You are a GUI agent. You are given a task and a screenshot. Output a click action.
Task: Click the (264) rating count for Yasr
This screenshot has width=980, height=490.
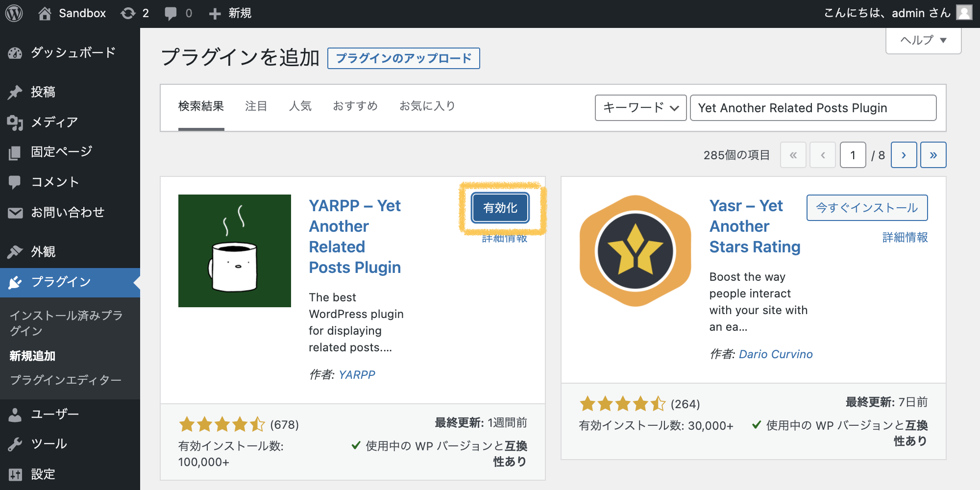pos(685,404)
